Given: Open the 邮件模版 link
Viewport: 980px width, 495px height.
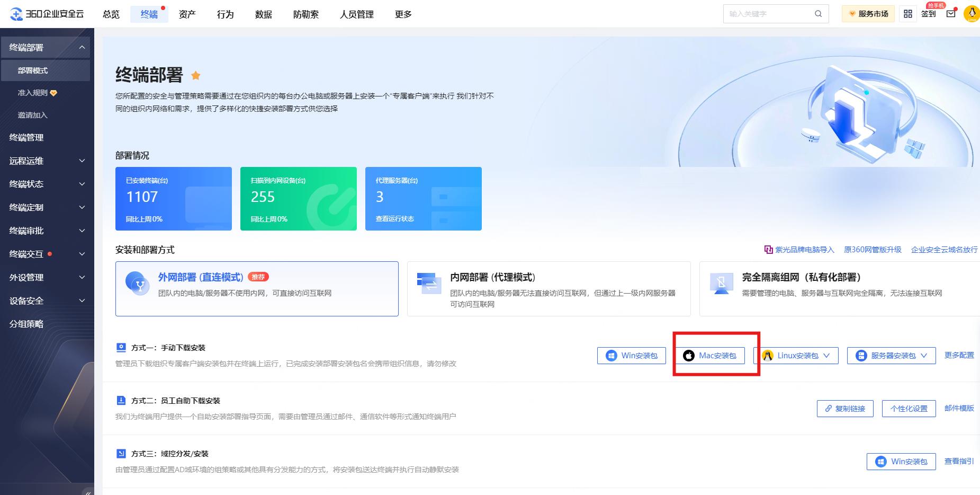Looking at the screenshot, I should pyautogui.click(x=959, y=408).
